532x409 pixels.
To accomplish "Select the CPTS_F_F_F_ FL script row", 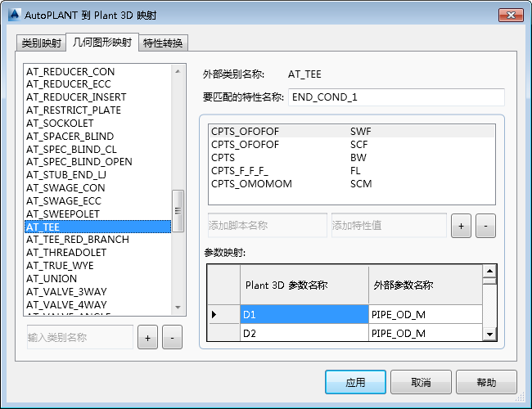I will point(352,171).
